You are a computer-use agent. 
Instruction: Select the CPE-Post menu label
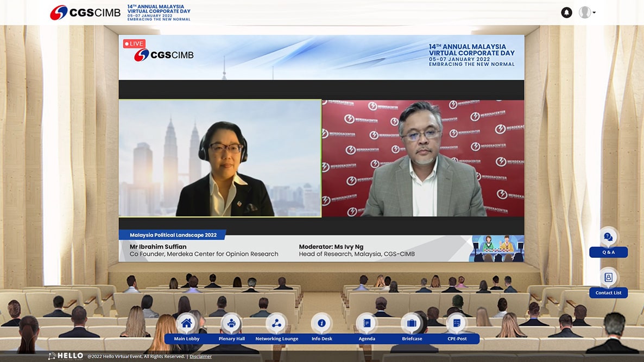457,339
